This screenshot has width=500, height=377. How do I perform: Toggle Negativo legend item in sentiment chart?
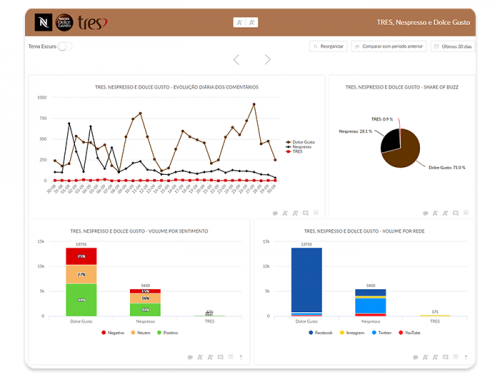tap(113, 333)
